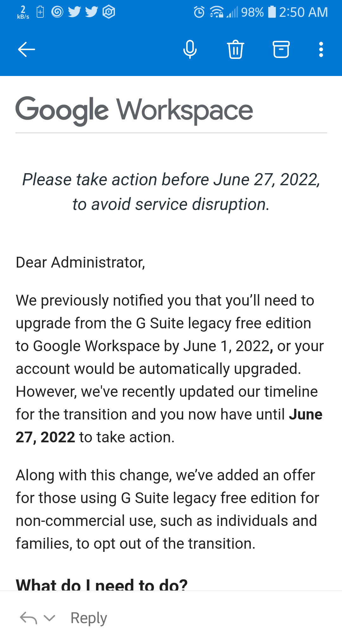
Task: Open second Twitter notification icon
Action: click(92, 12)
